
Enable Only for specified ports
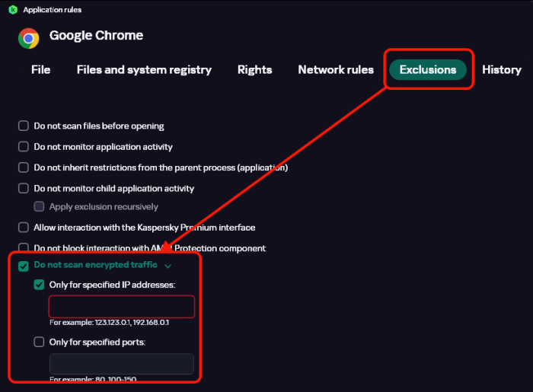pos(39,343)
